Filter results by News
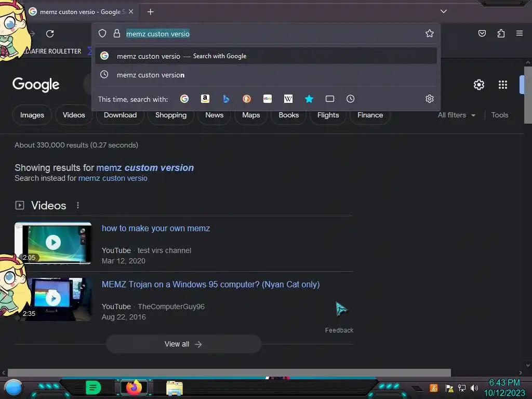This screenshot has width=532, height=399. (x=215, y=115)
